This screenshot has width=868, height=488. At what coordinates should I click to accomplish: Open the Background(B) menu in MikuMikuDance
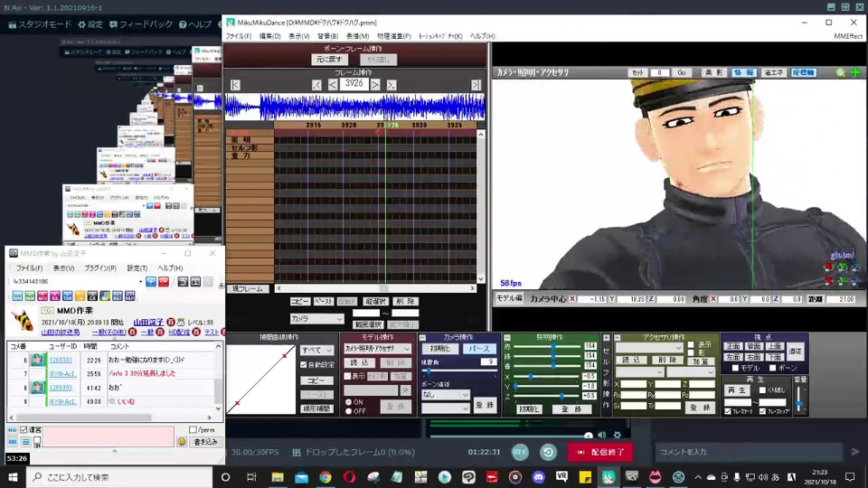[327, 36]
